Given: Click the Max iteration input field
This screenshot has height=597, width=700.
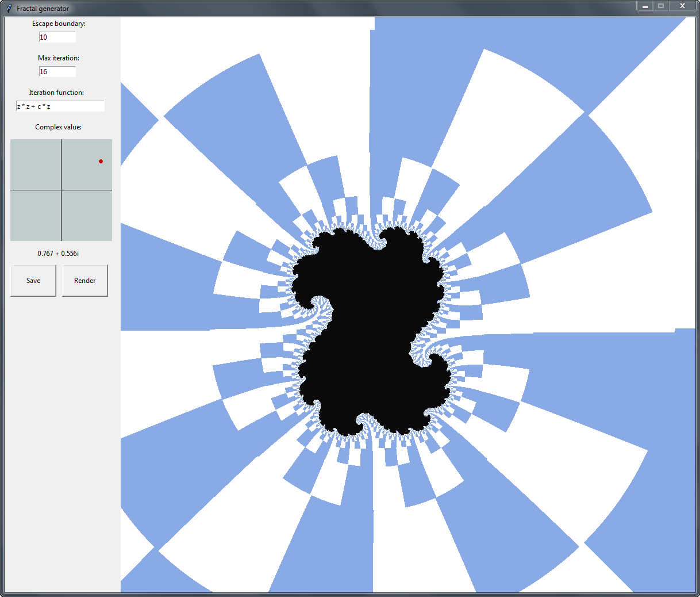Looking at the screenshot, I should (57, 71).
